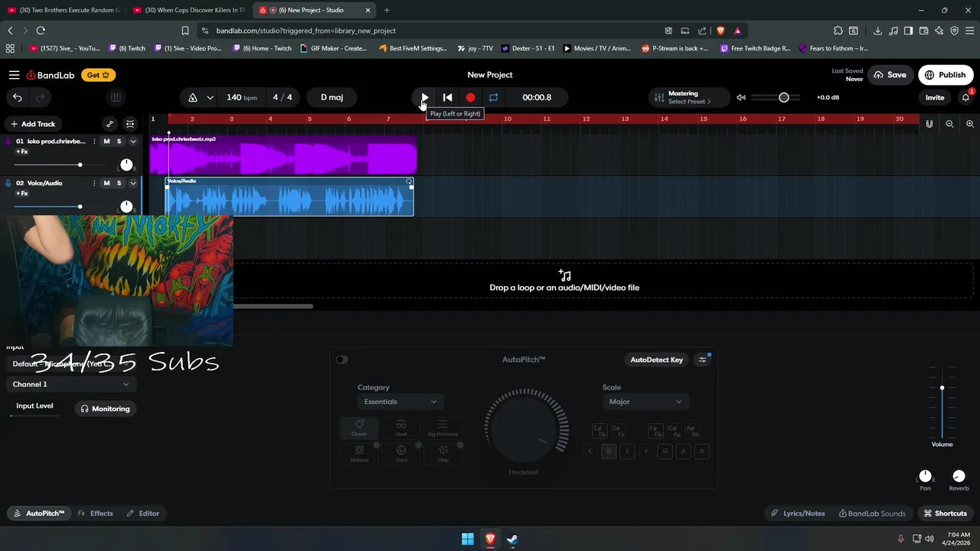
Task: Adjust track 01 volume slider
Action: (x=80, y=165)
